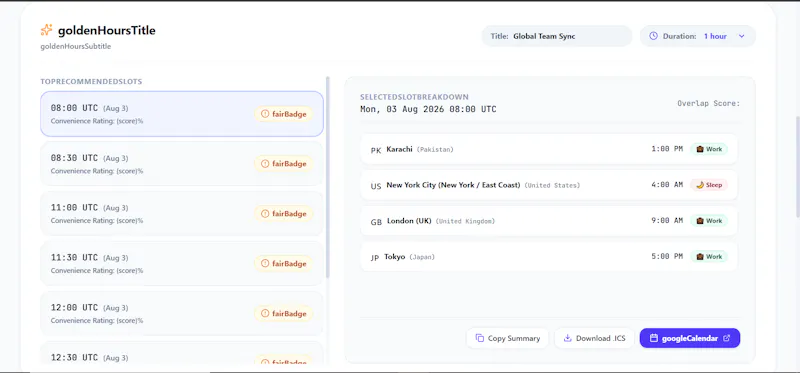Click the sparkle icon beside goldenHoursTitle
The width and height of the screenshot is (800, 373).
point(46,31)
